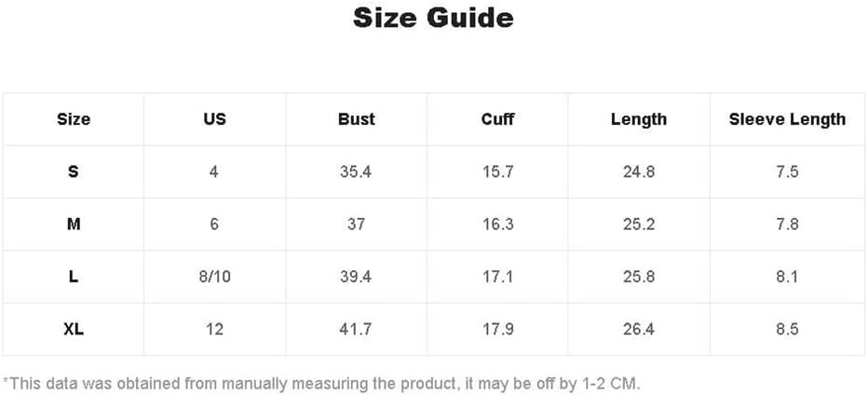The height and width of the screenshot is (395, 868).
Task: Select the 41.7 bust measurement
Action: 356,329
